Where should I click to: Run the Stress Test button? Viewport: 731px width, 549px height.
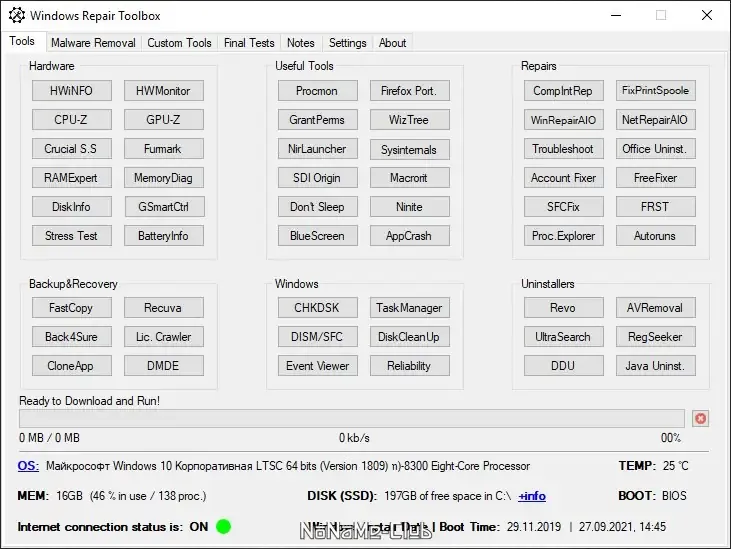(x=72, y=236)
